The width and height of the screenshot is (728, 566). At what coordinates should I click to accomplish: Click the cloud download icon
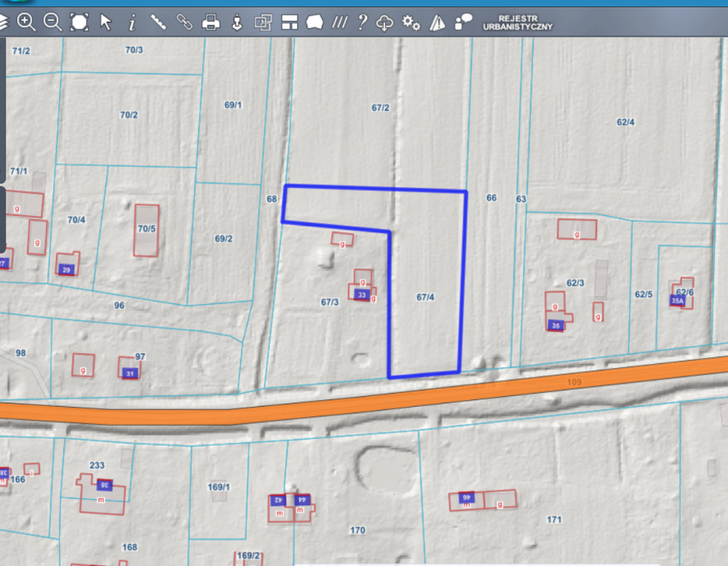click(385, 22)
